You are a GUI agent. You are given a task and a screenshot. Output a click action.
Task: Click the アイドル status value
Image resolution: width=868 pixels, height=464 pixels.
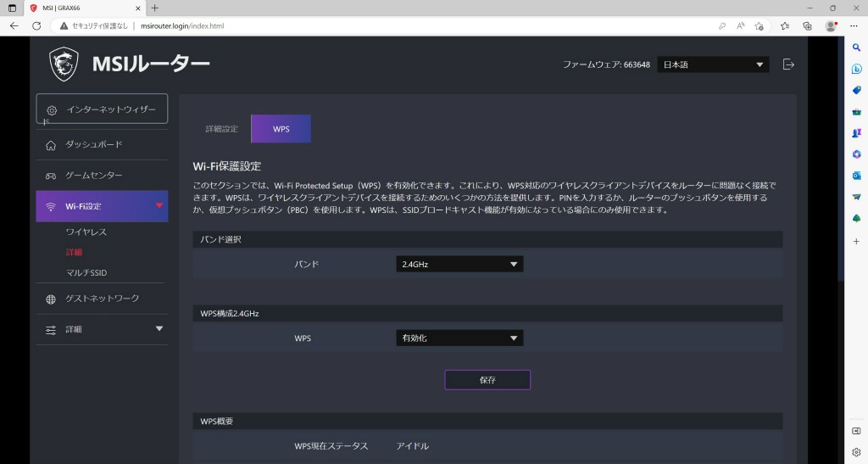click(x=413, y=446)
